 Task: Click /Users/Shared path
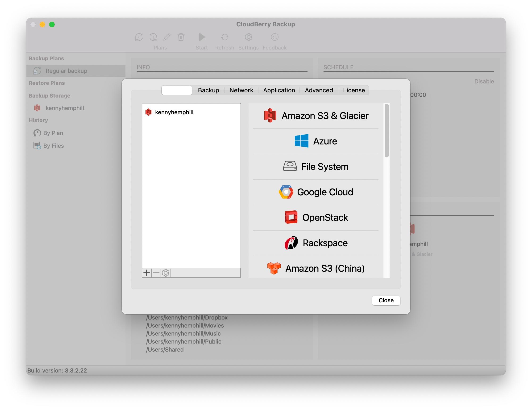(165, 350)
